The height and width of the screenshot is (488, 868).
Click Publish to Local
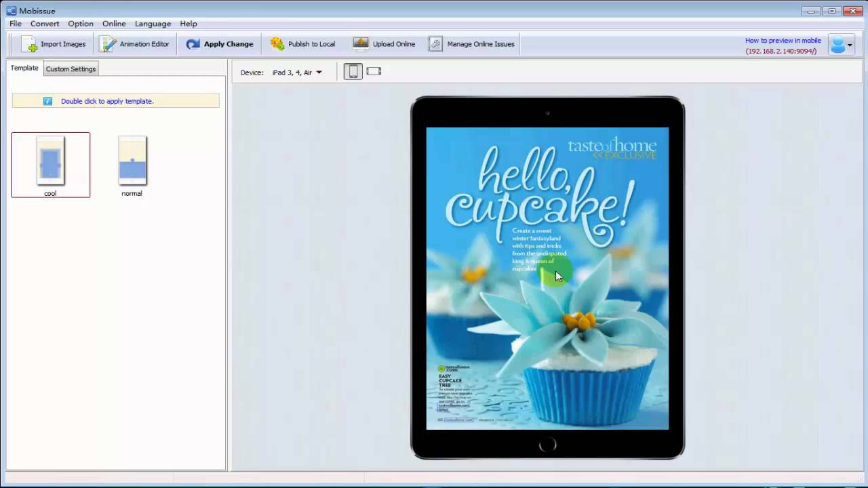click(303, 44)
